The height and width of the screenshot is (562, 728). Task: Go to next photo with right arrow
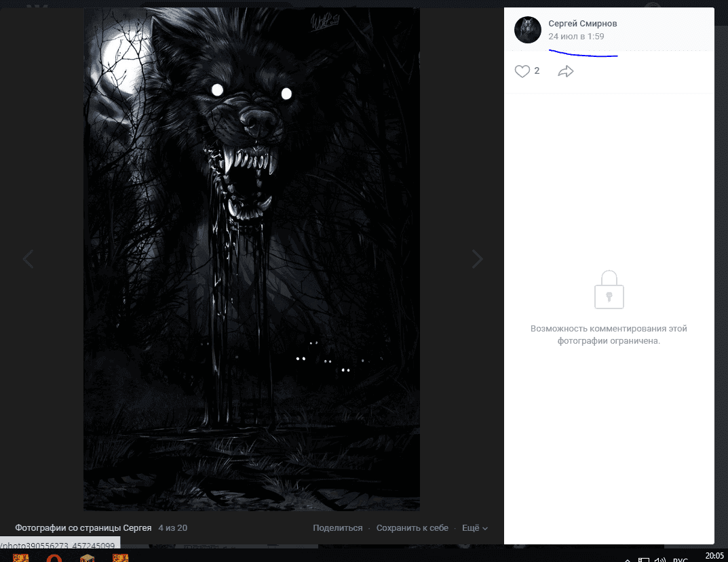(478, 259)
